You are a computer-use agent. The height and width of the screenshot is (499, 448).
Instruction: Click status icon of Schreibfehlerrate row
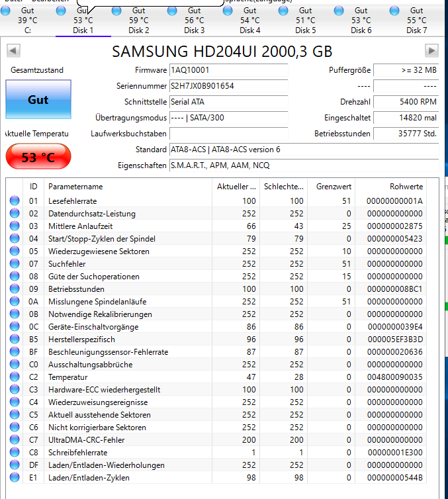click(15, 452)
